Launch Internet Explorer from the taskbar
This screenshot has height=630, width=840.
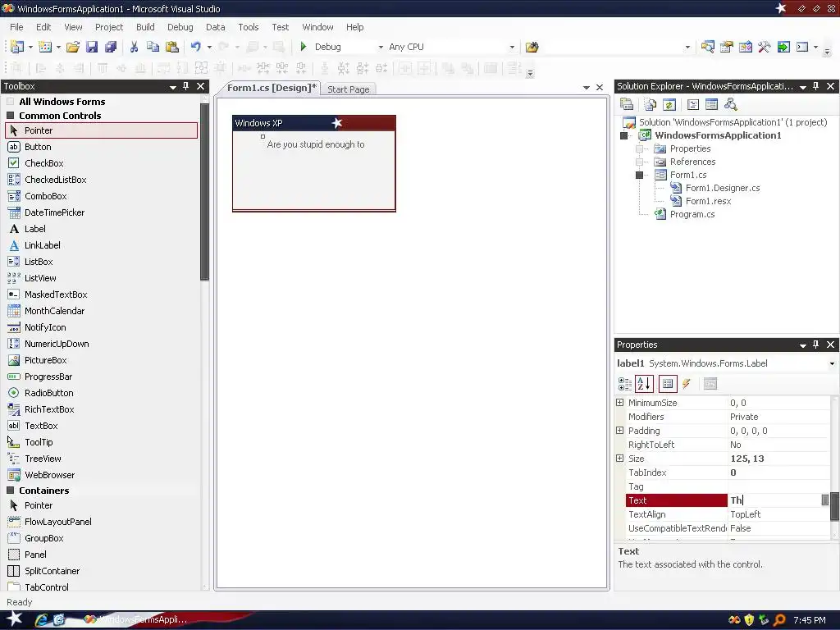pos(41,620)
